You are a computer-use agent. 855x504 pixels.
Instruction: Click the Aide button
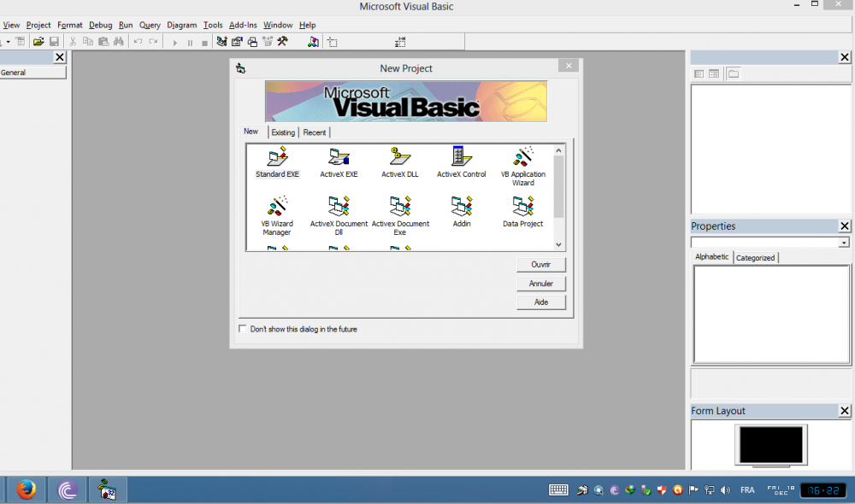541,302
